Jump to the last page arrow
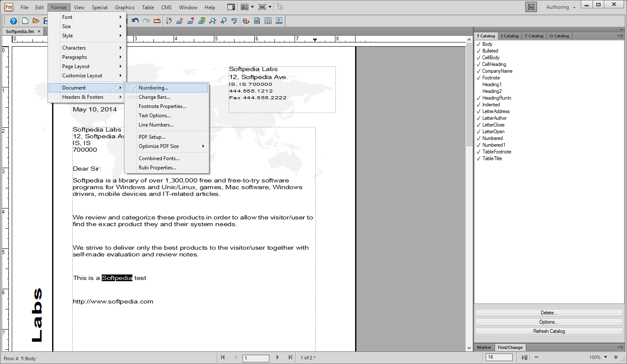Screen dimensions: 627x364 pos(290,357)
